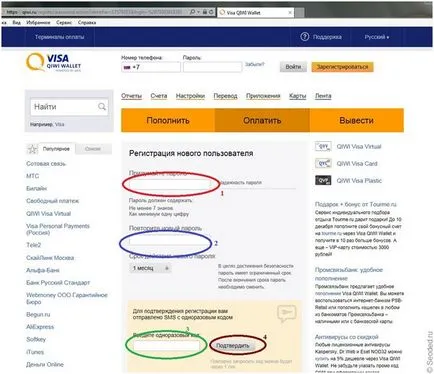Click the QIWI Visa Plastic icon

[x=323, y=180]
